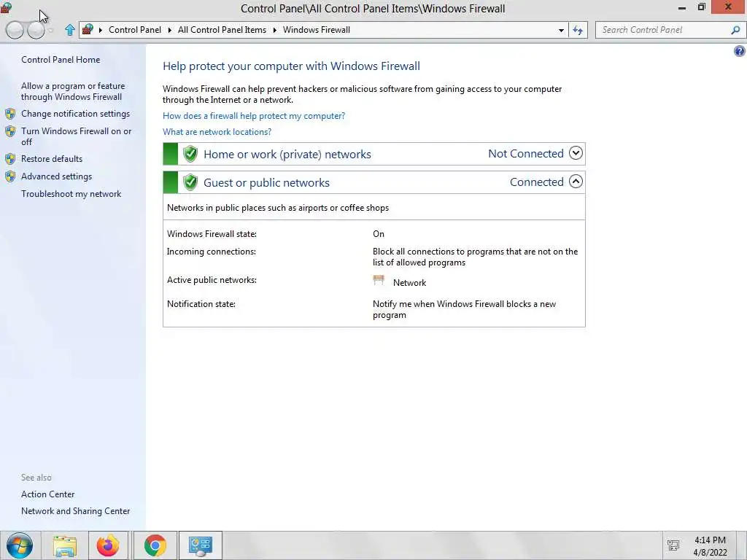Click the firewall icon in the address bar
This screenshot has height=560, width=747.
(88, 29)
